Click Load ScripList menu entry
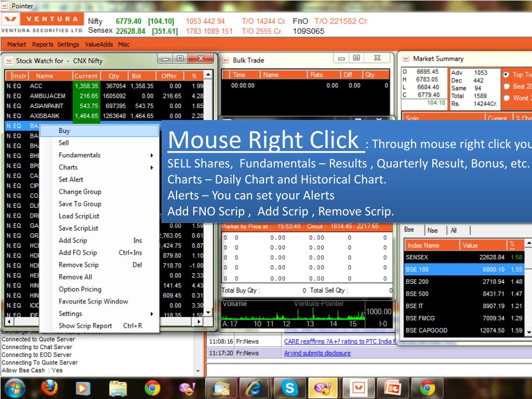 [x=99, y=216]
